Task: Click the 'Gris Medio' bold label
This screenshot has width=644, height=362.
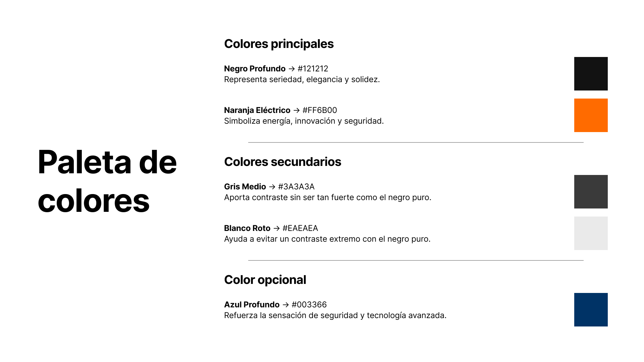Action: (245, 187)
